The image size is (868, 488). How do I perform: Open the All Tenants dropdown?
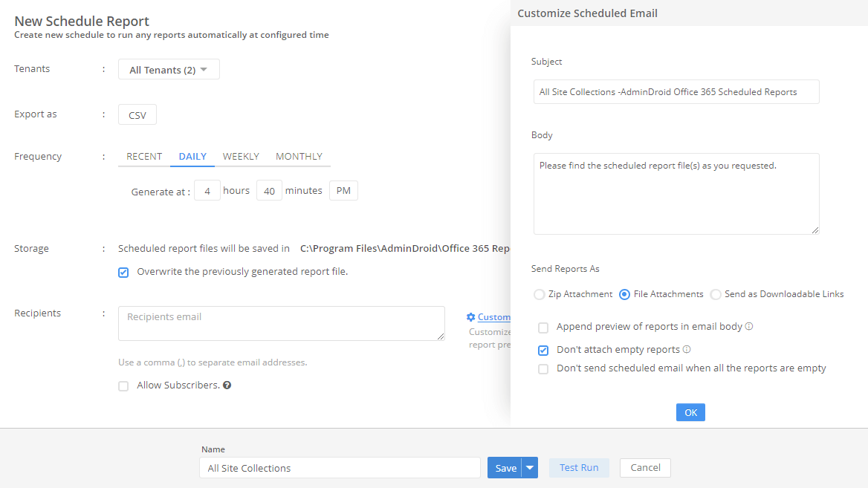pos(169,70)
